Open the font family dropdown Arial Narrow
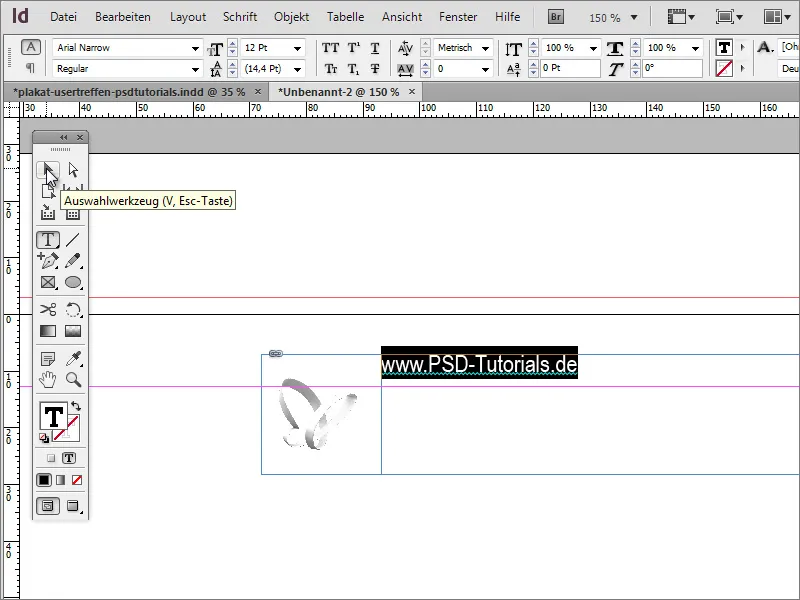 click(195, 48)
